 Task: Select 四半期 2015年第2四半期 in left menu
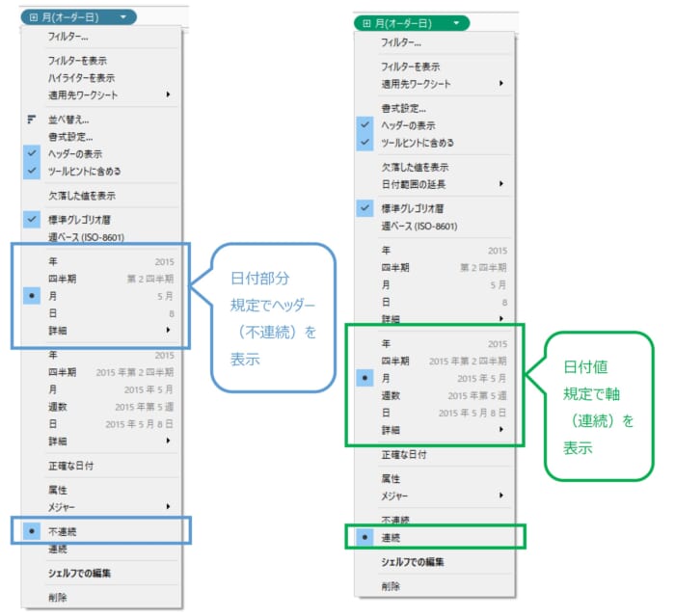point(101,372)
